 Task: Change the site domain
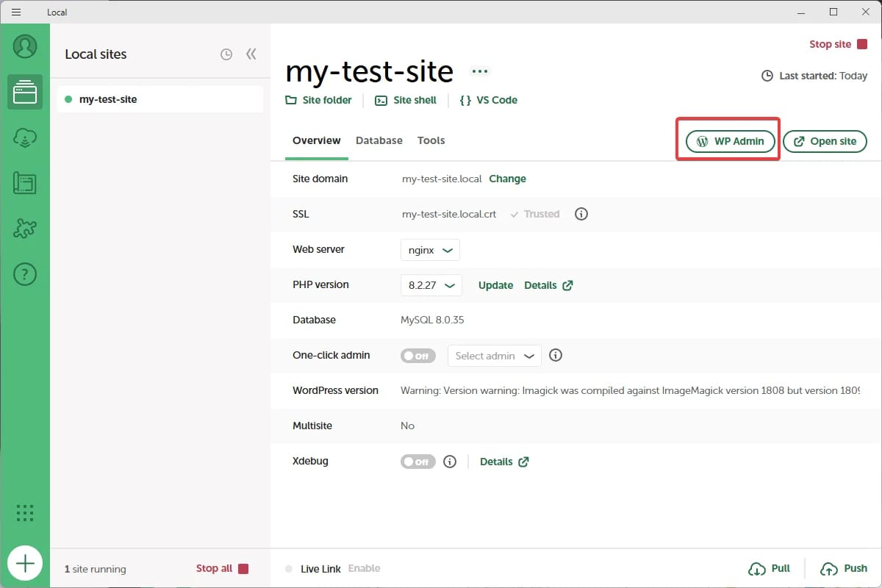pyautogui.click(x=508, y=179)
